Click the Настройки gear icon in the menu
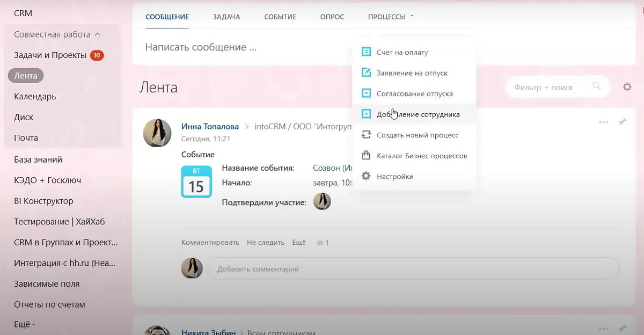Screen dimensions: 644x335 (366, 176)
